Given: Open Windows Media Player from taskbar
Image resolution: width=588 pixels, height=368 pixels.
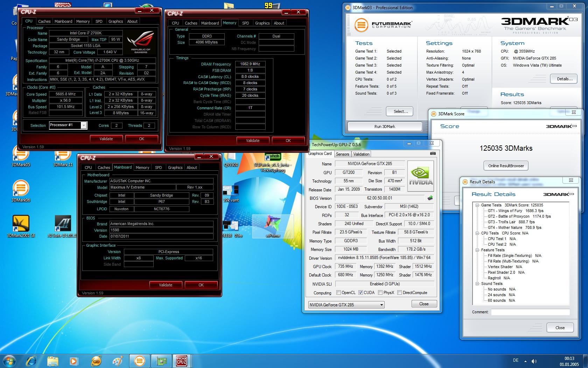Looking at the screenshot, I should [x=73, y=361].
